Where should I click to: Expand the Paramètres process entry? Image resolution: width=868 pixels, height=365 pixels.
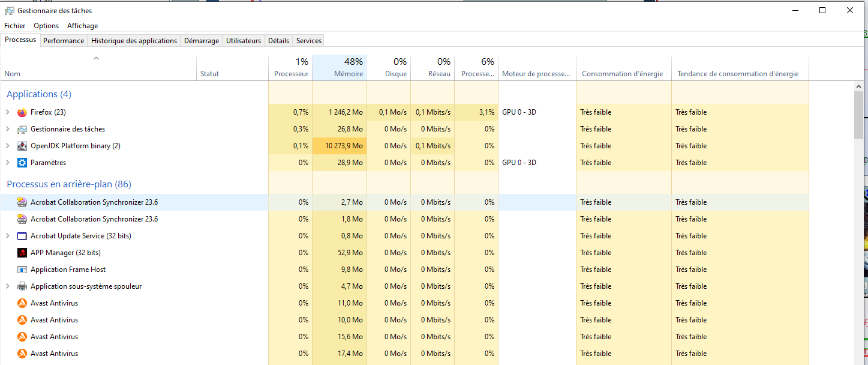pyautogui.click(x=8, y=163)
